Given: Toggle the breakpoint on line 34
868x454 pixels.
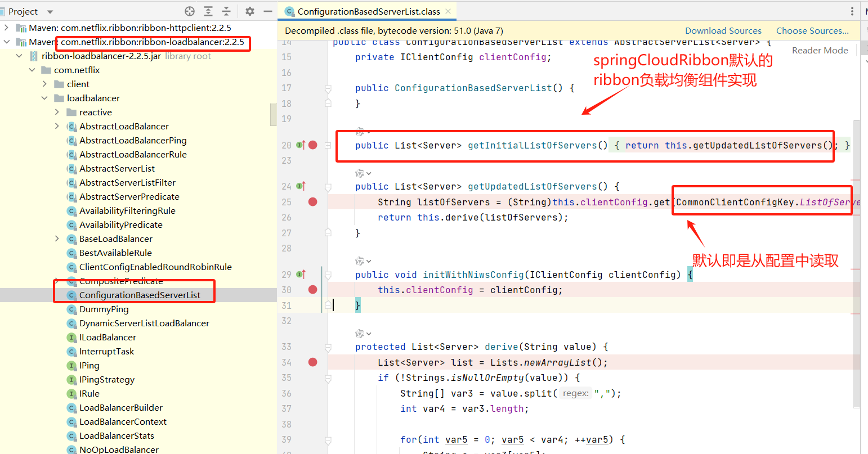Looking at the screenshot, I should [x=313, y=362].
